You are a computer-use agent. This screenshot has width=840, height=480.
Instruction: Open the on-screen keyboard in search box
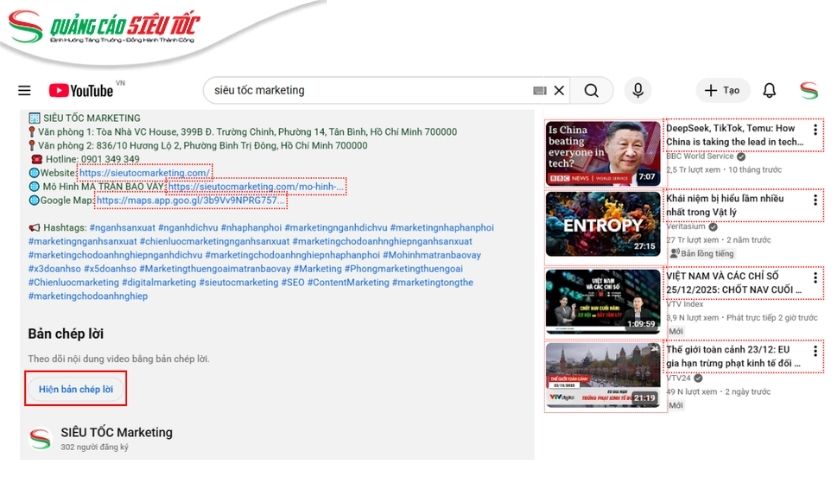click(x=539, y=91)
